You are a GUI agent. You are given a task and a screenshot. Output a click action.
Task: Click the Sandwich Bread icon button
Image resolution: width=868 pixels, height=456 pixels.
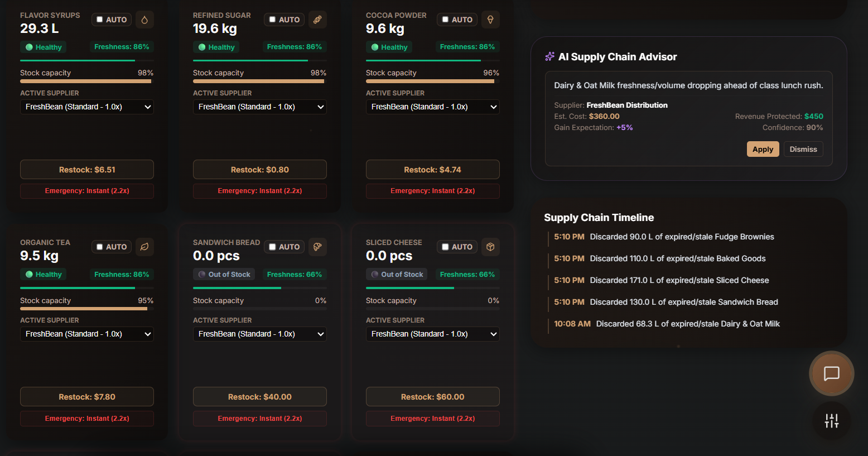click(x=317, y=247)
